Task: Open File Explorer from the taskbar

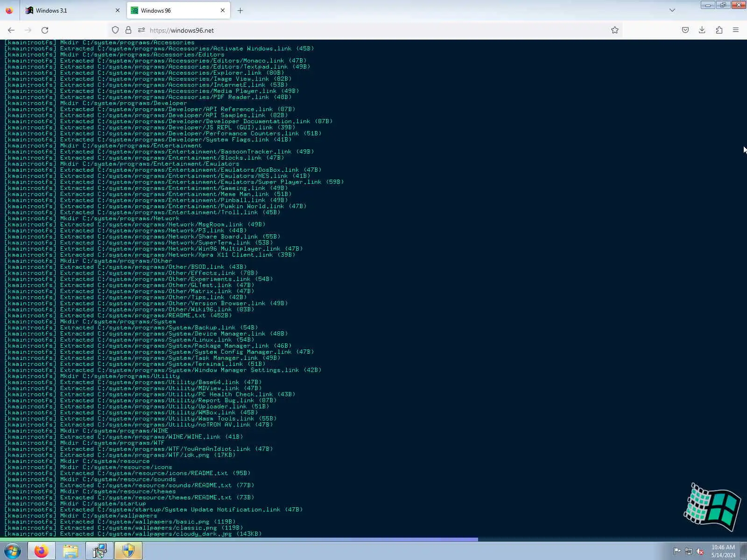Action: pos(70,551)
